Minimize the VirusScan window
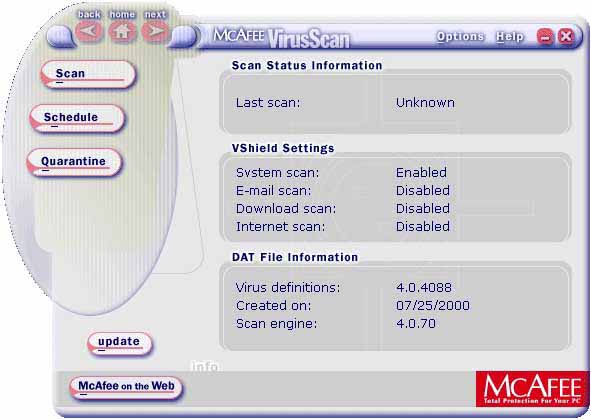Image resolution: width=591 pixels, height=420 pixels. point(545,37)
